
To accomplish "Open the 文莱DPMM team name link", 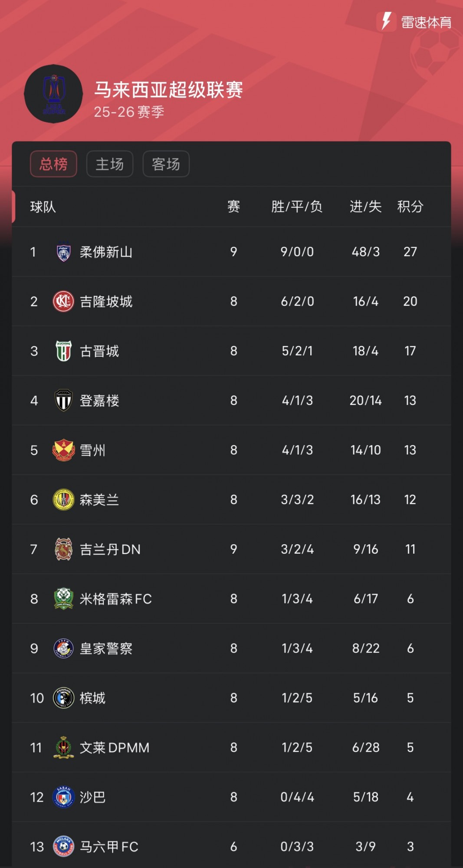I will click(115, 748).
